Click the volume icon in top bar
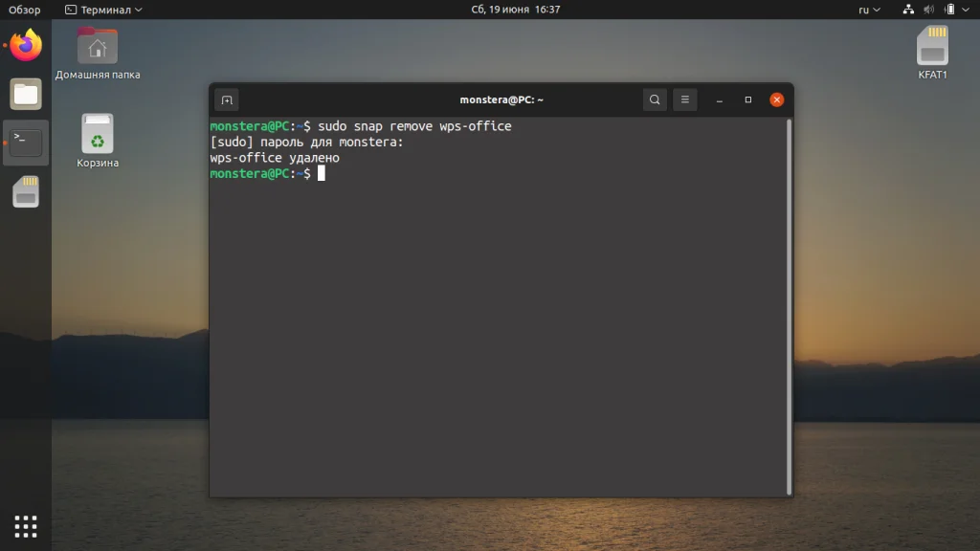The width and height of the screenshot is (980, 551). tap(928, 10)
